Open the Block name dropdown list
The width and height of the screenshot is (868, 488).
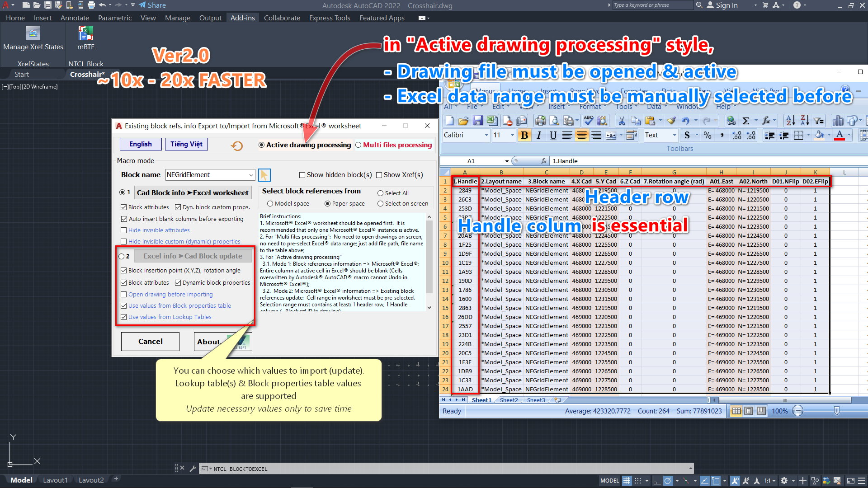(x=251, y=175)
